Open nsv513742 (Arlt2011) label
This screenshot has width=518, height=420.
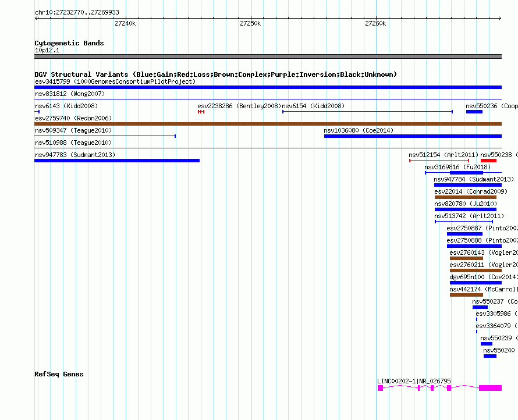point(469,216)
